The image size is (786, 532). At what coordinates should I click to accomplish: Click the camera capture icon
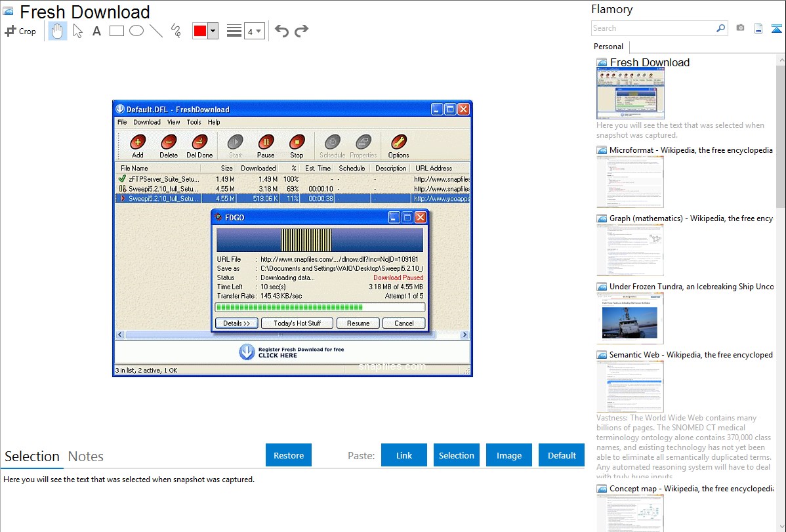pyautogui.click(x=740, y=28)
